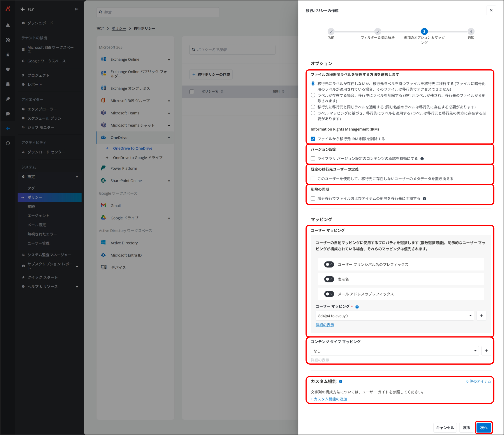Viewport: 504px width, 435px height.
Task: Click the plus icon beside Content Type Mapping
Action: click(x=486, y=351)
